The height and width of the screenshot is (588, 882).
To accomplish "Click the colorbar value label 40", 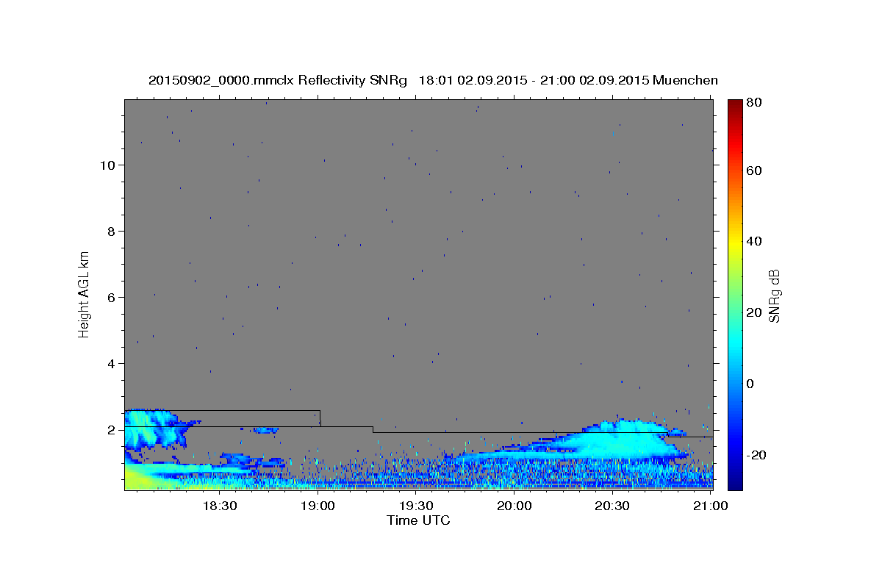I will [x=754, y=241].
